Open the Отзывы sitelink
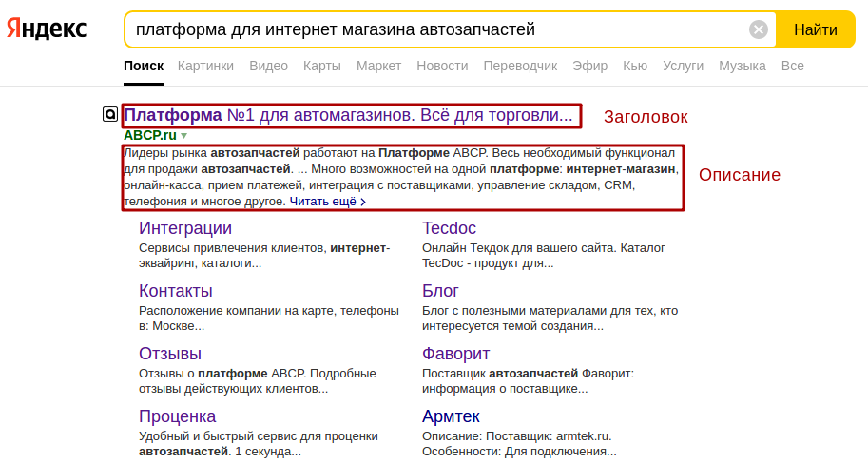The height and width of the screenshot is (464, 868). click(170, 354)
